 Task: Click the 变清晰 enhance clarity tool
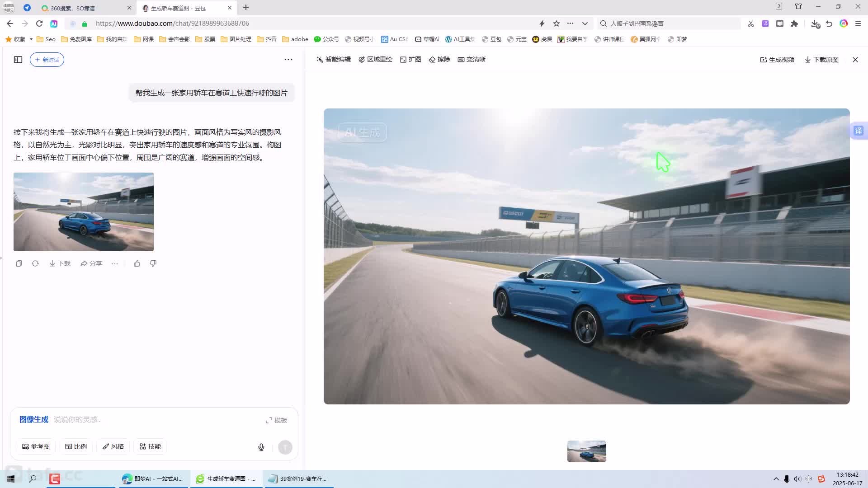point(472,60)
